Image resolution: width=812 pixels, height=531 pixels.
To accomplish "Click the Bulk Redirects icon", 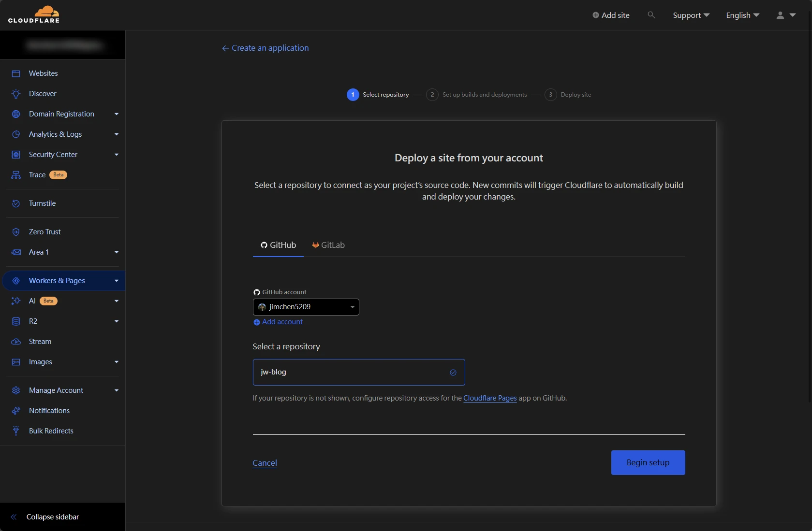I will tap(16, 431).
